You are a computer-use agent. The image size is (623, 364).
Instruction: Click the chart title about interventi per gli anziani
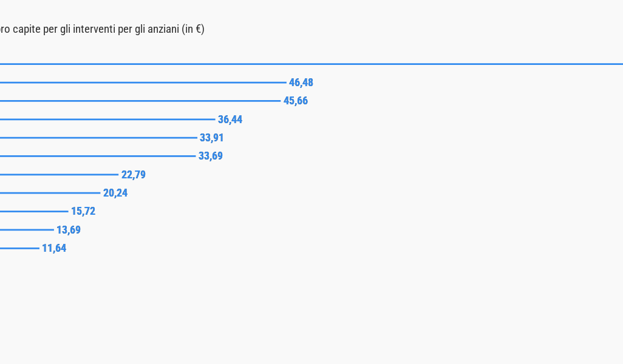coord(102,29)
